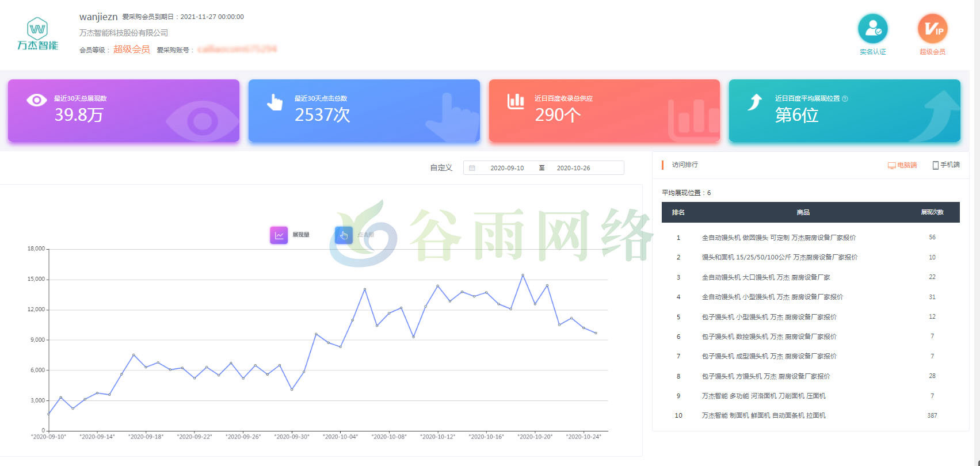980x466 pixels.
Task: Select the end date 2020-10-26
Action: 573,168
